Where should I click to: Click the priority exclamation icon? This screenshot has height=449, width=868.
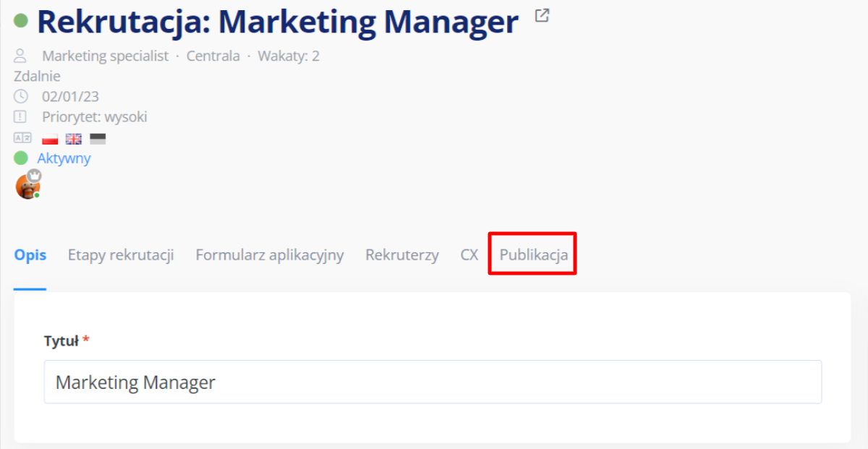coord(20,116)
